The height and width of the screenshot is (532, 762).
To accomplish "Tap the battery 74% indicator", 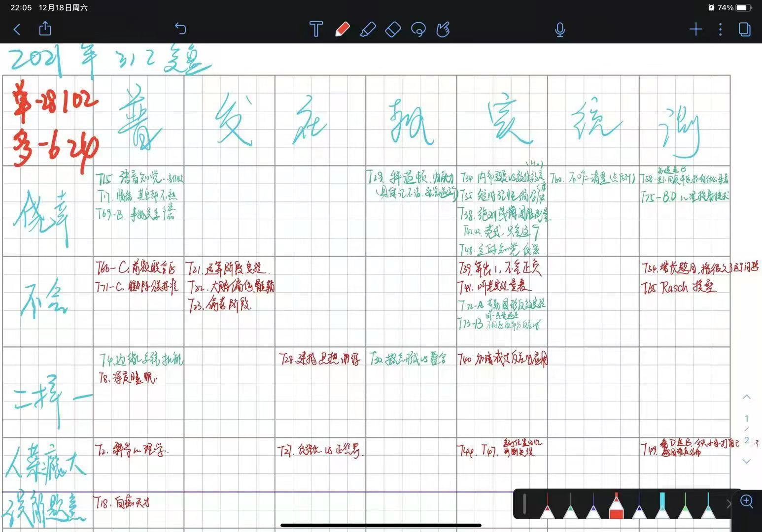I will (734, 8).
